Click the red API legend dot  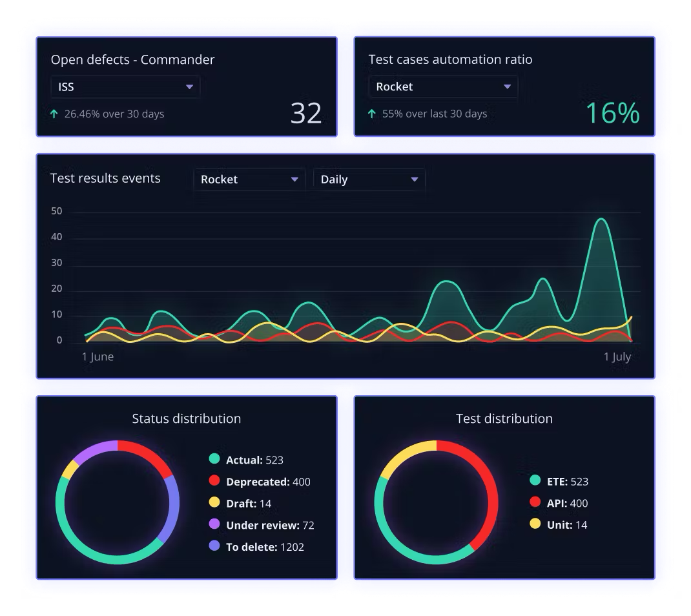pos(535,502)
